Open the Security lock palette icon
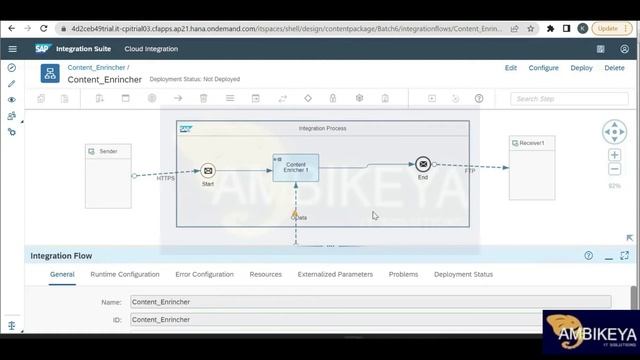Viewport: 640px width, 360px height. [x=333, y=98]
